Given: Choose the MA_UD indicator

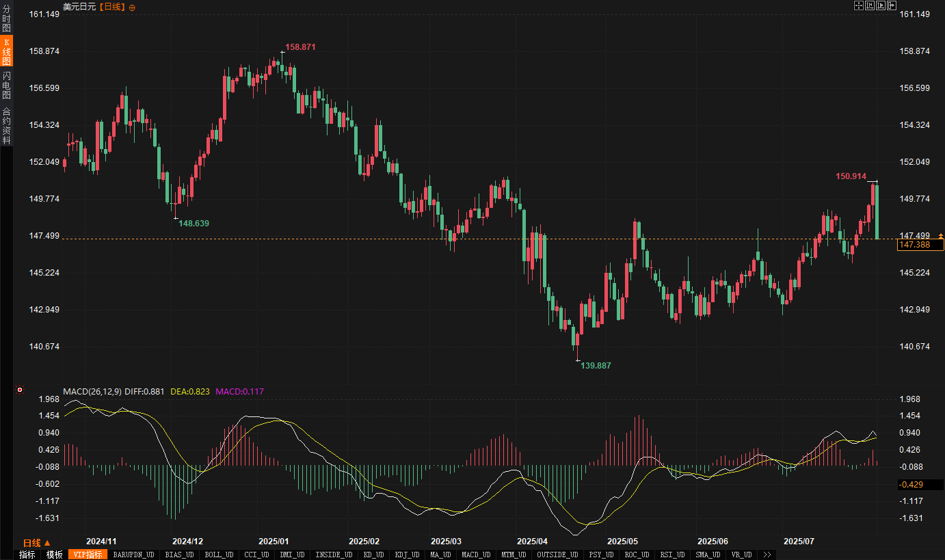Looking at the screenshot, I should click(442, 555).
